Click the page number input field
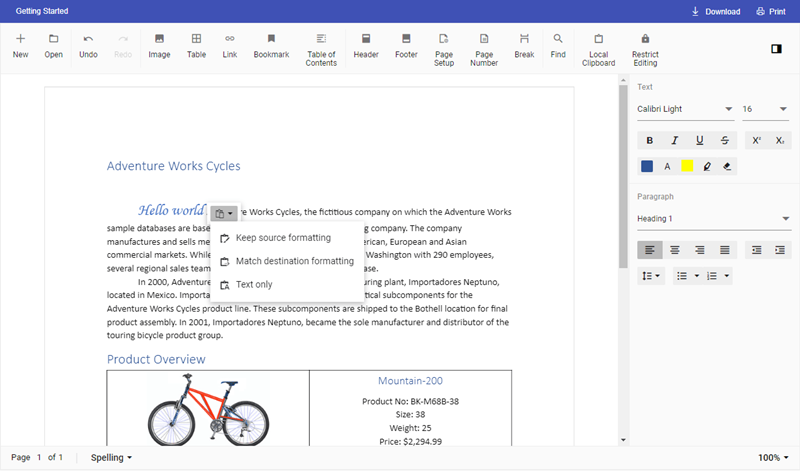Screen dimensions: 800x471 [x=40, y=458]
